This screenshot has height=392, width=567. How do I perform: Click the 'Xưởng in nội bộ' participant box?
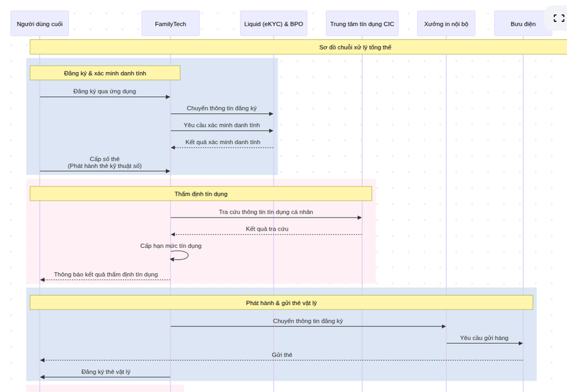(446, 23)
